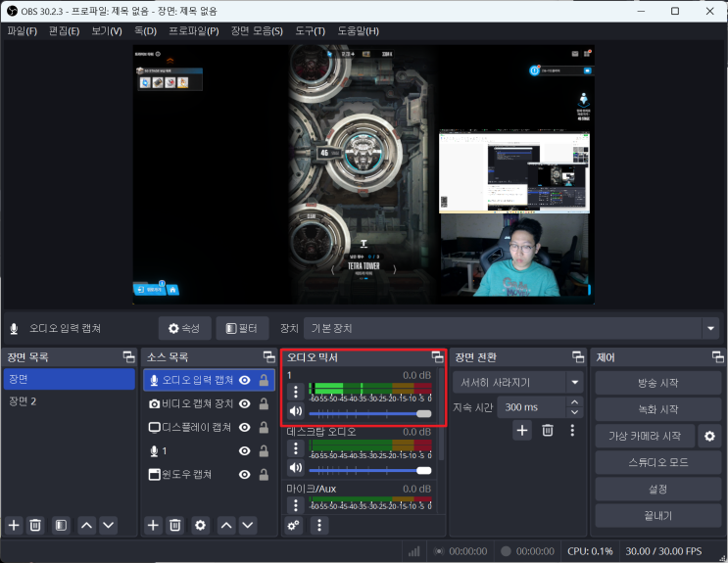Lock the 디스플레이 캡쳐 source

264,428
